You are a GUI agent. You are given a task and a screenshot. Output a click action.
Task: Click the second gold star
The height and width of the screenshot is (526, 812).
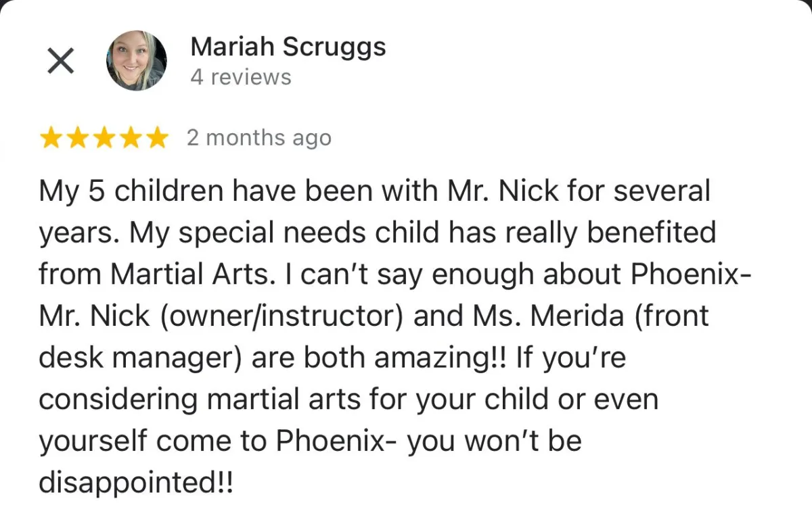point(78,138)
